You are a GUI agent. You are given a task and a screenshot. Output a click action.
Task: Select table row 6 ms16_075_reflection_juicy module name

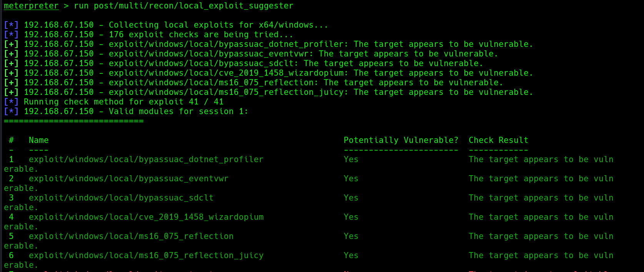tap(146, 255)
